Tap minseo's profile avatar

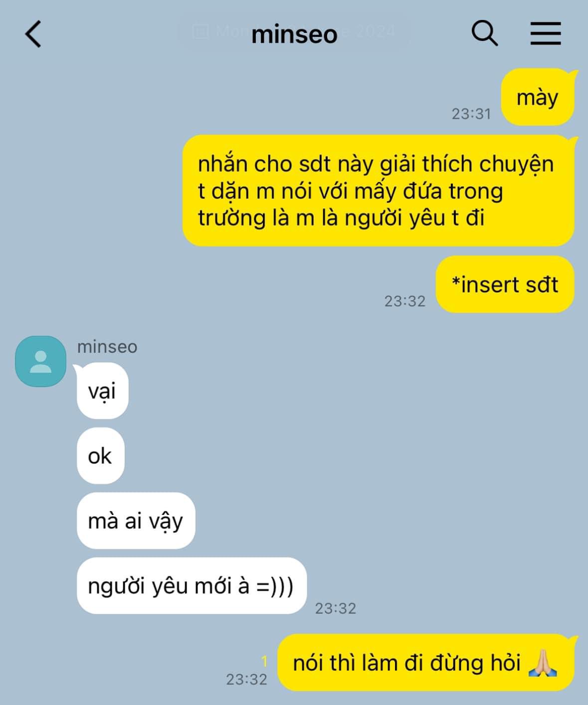point(41,361)
